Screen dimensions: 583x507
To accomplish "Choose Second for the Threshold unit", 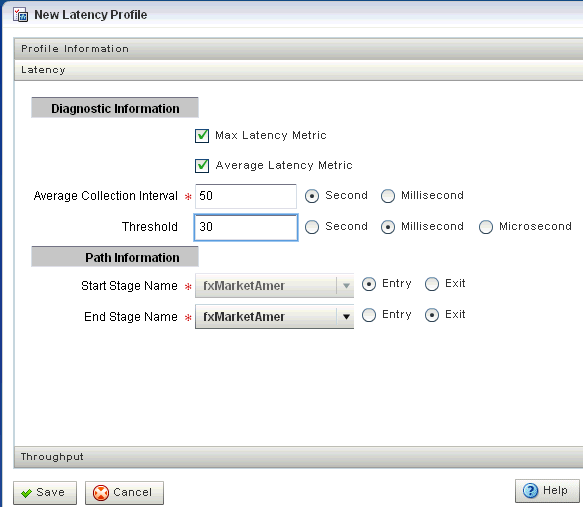I will coord(312,227).
